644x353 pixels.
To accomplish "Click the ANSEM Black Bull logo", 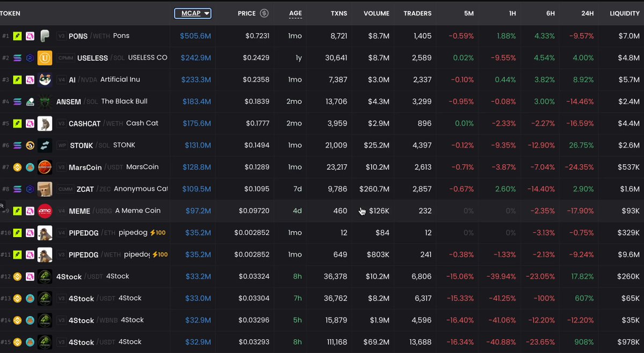I will pyautogui.click(x=45, y=102).
